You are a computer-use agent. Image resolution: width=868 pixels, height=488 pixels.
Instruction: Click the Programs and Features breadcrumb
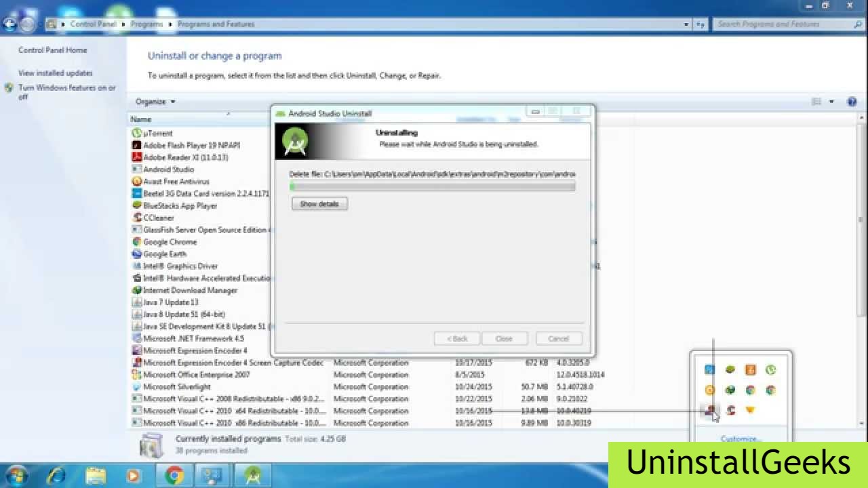(216, 24)
